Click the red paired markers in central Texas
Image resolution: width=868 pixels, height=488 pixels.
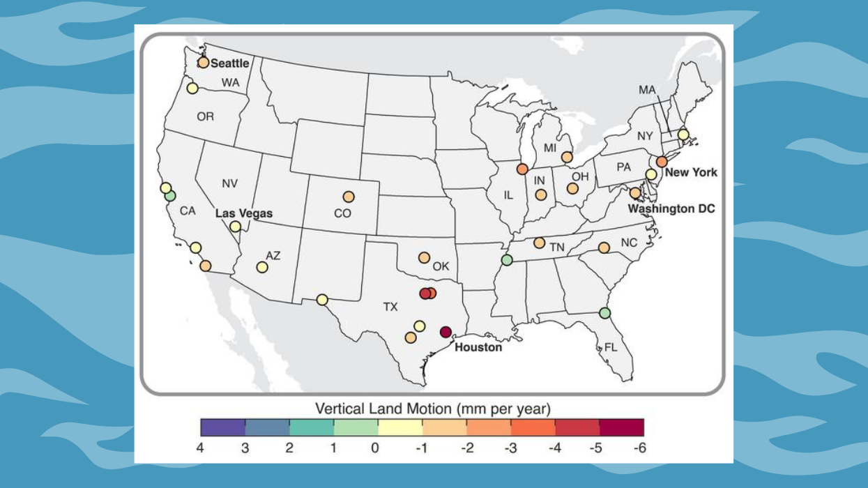tap(427, 293)
